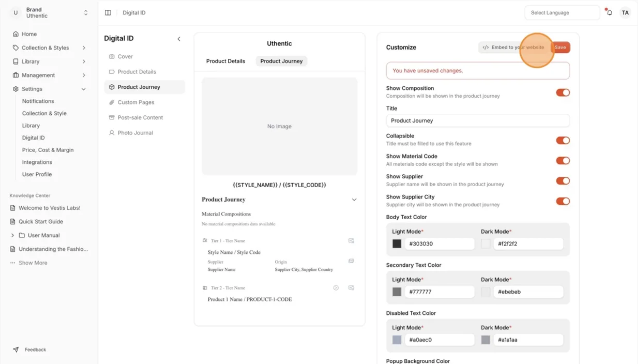Switch to the Product Details tab
Image resolution: width=638 pixels, height=364 pixels.
225,61
